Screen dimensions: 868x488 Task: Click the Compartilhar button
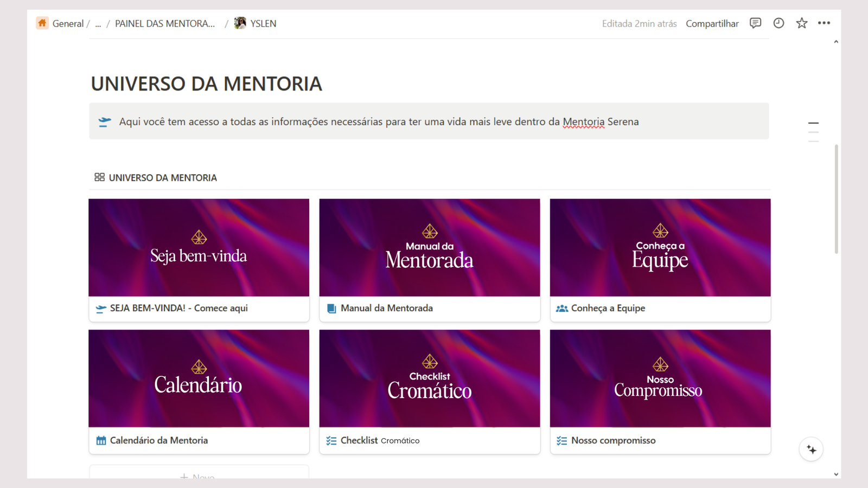pos(712,24)
